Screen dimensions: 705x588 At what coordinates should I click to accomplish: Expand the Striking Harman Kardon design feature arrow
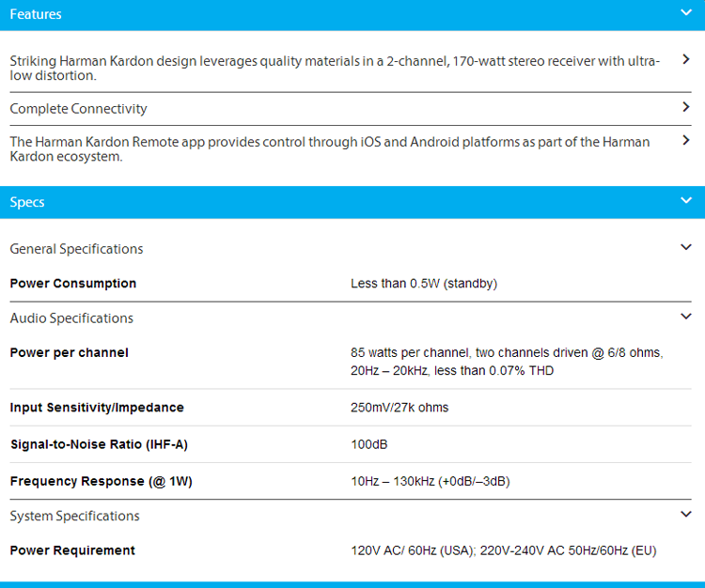click(x=685, y=59)
